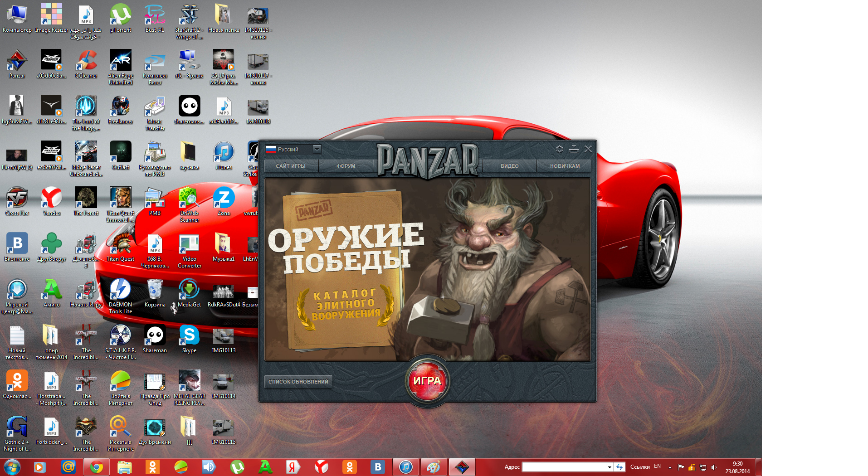Select the Amigo desktop shortcut
The width and height of the screenshot is (868, 476).
(52, 293)
